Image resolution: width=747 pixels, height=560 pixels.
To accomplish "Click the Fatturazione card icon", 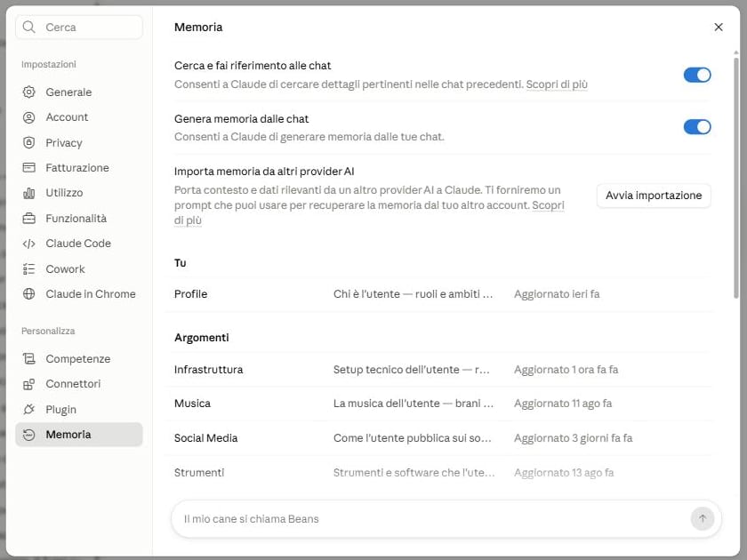I will coord(29,168).
